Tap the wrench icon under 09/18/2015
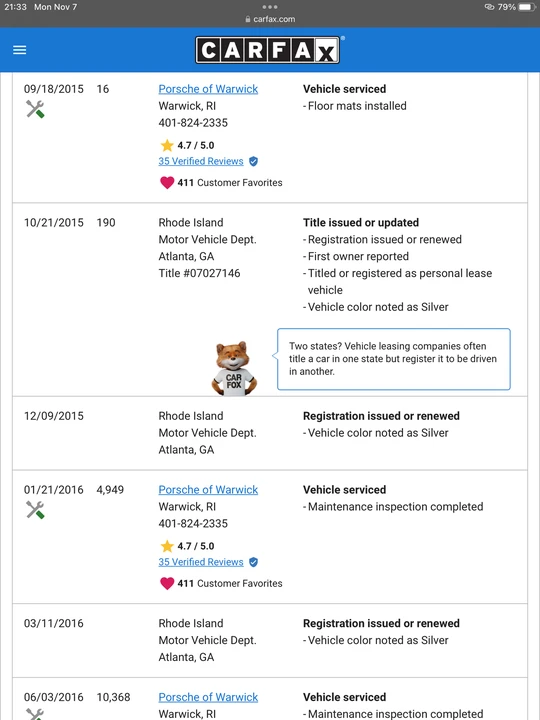 [x=35, y=109]
